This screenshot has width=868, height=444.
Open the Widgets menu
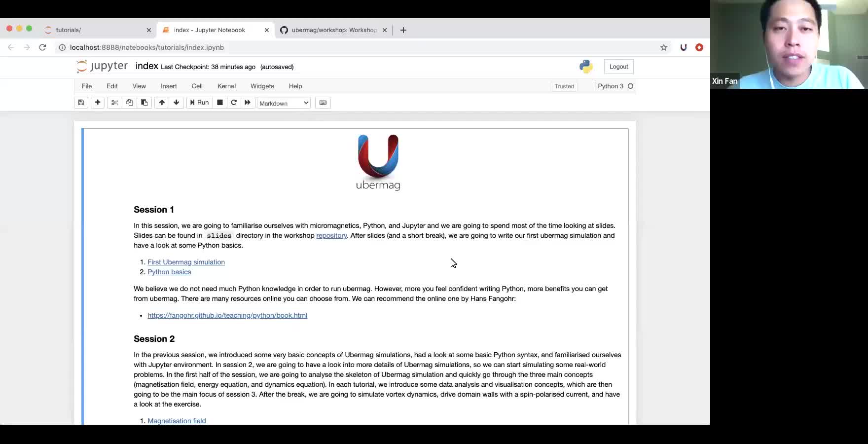[x=262, y=86]
